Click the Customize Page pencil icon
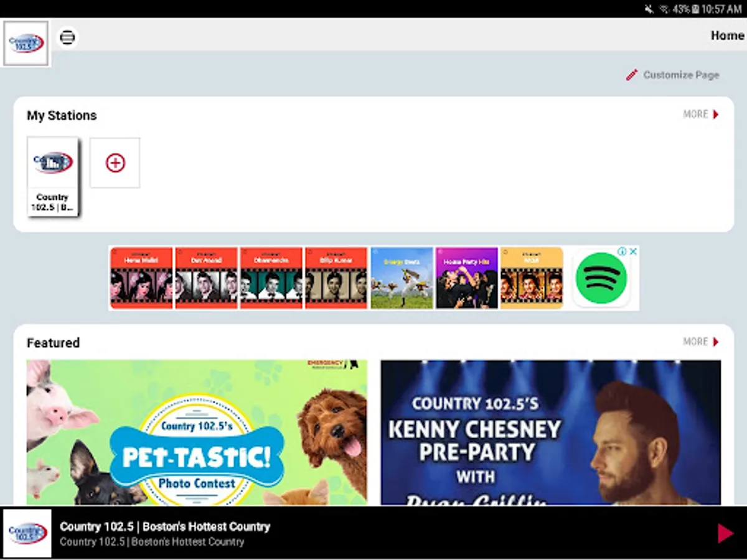 [x=632, y=75]
